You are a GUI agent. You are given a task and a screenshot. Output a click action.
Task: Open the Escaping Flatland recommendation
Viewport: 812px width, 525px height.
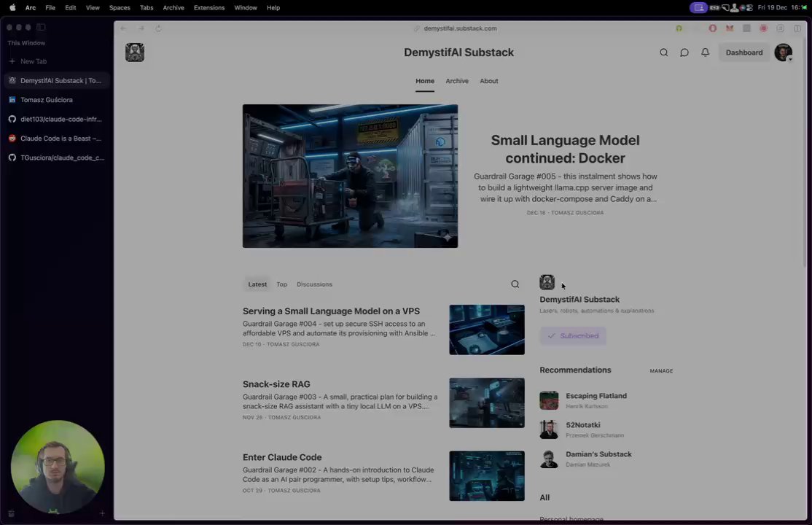point(596,396)
